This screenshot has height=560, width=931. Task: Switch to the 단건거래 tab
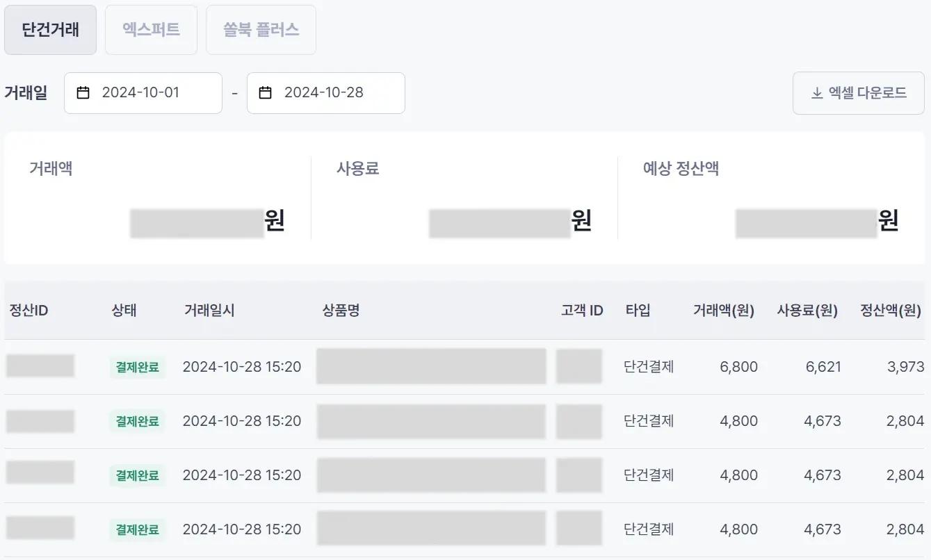pos(50,30)
